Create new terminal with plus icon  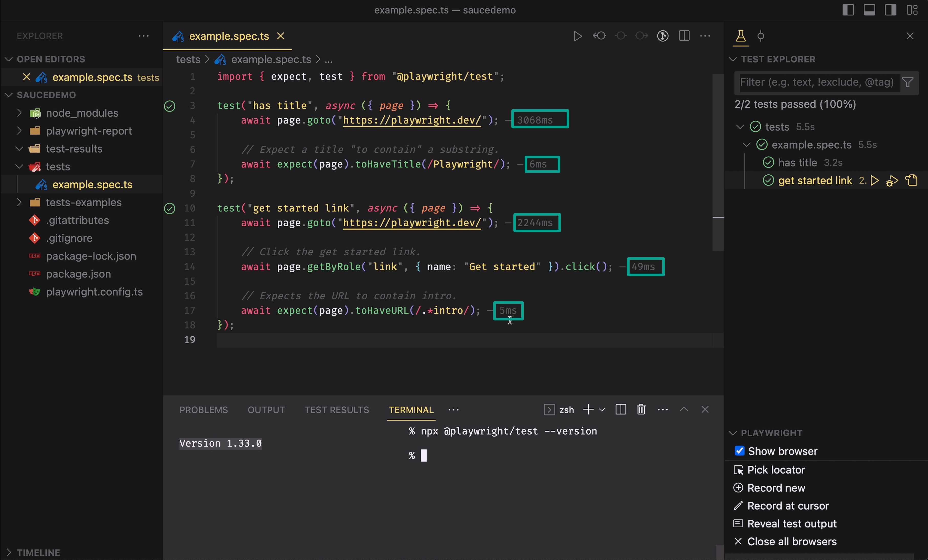(x=588, y=409)
